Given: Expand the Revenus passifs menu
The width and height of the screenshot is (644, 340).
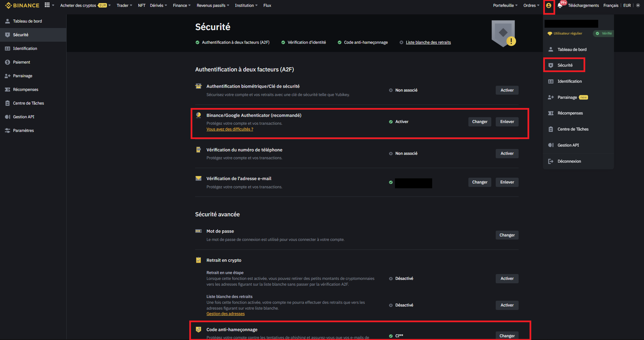Looking at the screenshot, I should [213, 5].
